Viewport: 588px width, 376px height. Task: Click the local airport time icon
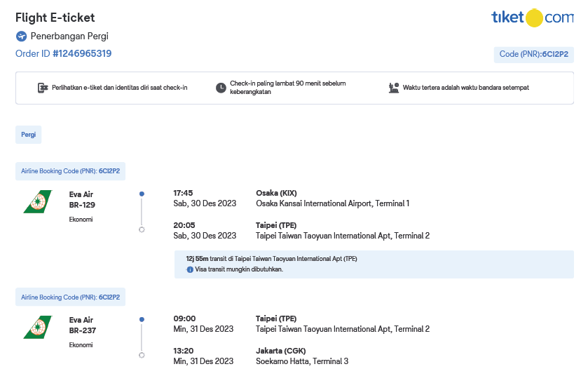pos(394,88)
